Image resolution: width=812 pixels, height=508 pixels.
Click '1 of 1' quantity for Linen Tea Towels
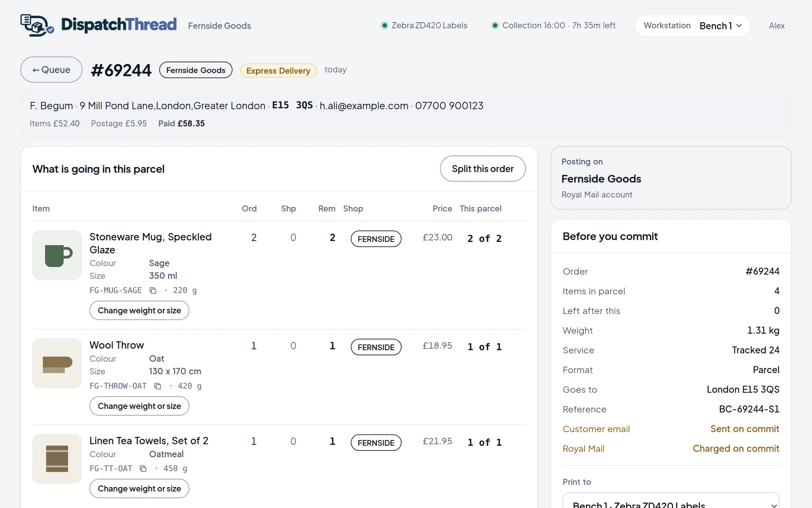[484, 442]
